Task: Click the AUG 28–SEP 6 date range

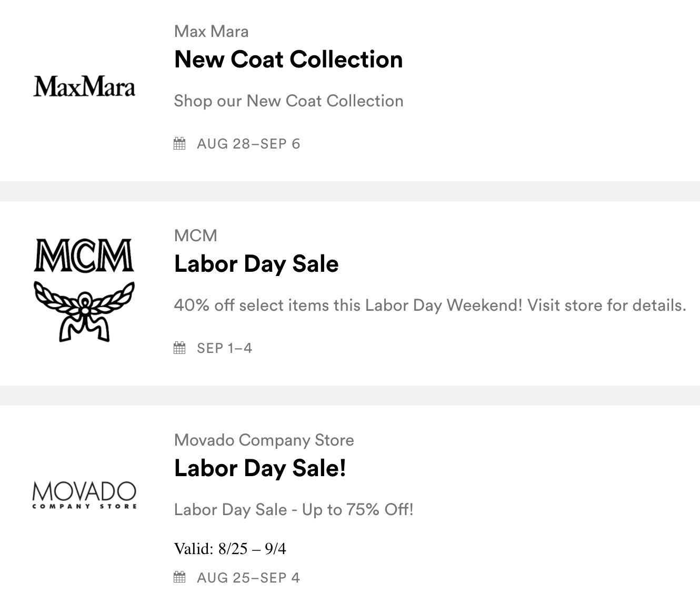Action: (248, 144)
